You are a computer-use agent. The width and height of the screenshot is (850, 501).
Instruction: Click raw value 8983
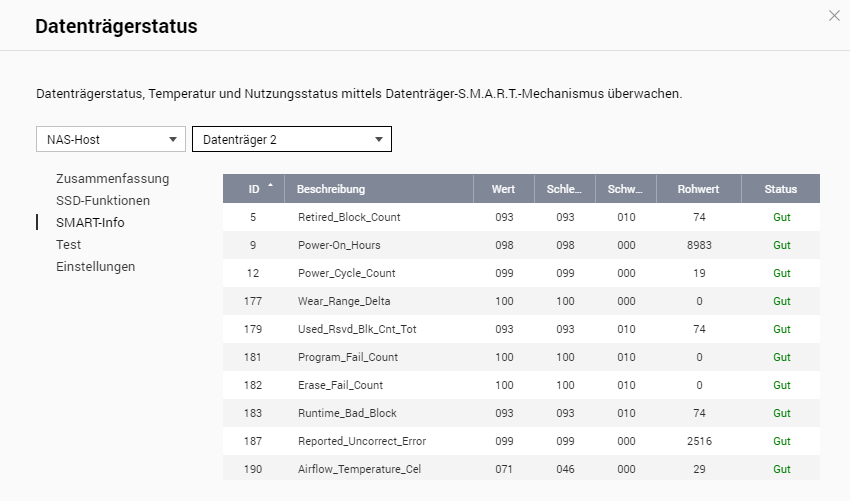point(699,245)
